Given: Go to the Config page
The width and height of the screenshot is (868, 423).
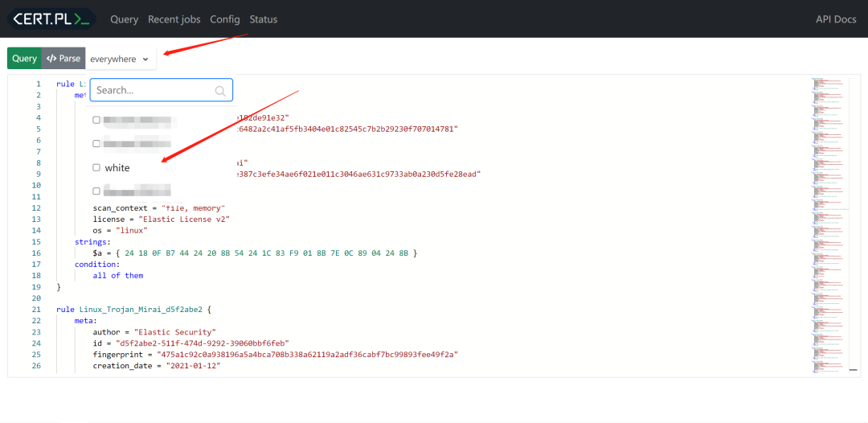Looking at the screenshot, I should (x=225, y=19).
